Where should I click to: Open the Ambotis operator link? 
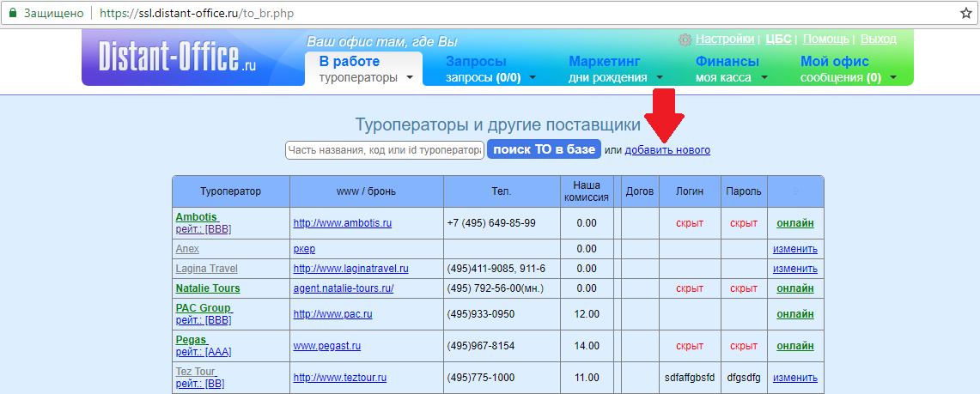(x=196, y=216)
